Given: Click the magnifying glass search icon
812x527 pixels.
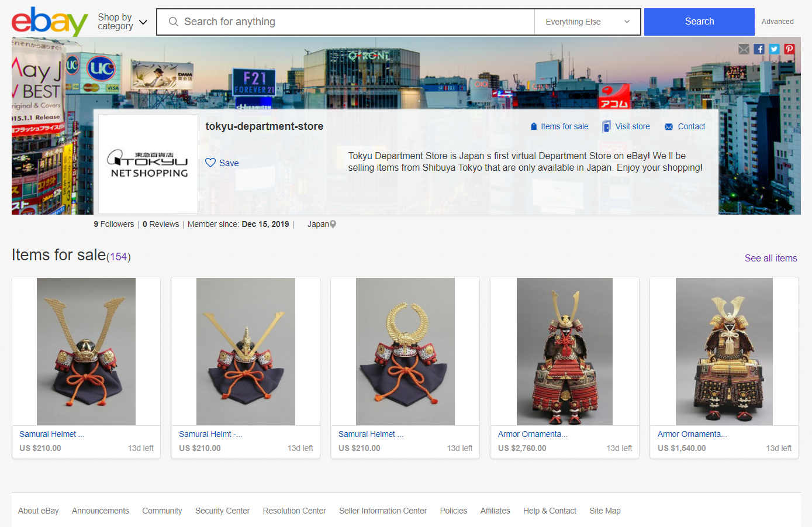Looking at the screenshot, I should pyautogui.click(x=173, y=22).
